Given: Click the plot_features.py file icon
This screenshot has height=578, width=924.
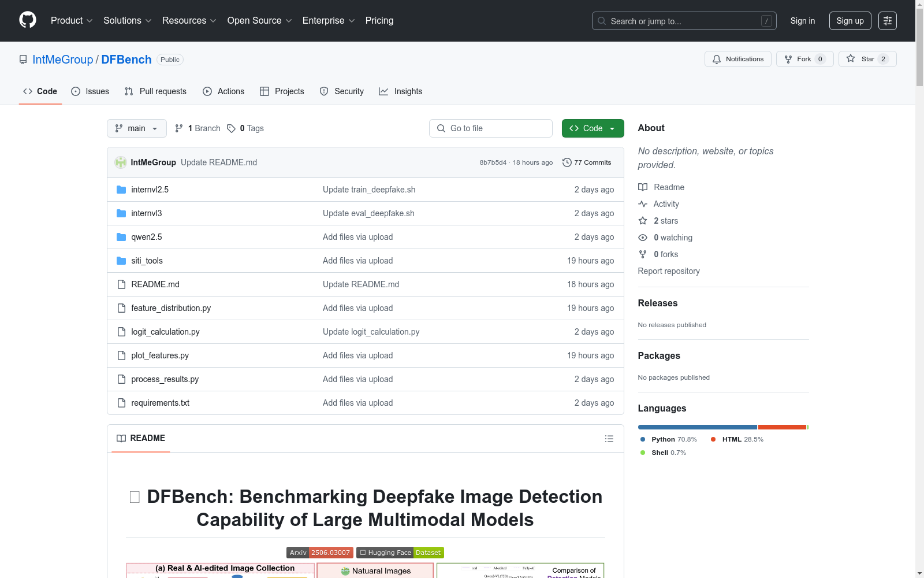Looking at the screenshot, I should click(121, 355).
